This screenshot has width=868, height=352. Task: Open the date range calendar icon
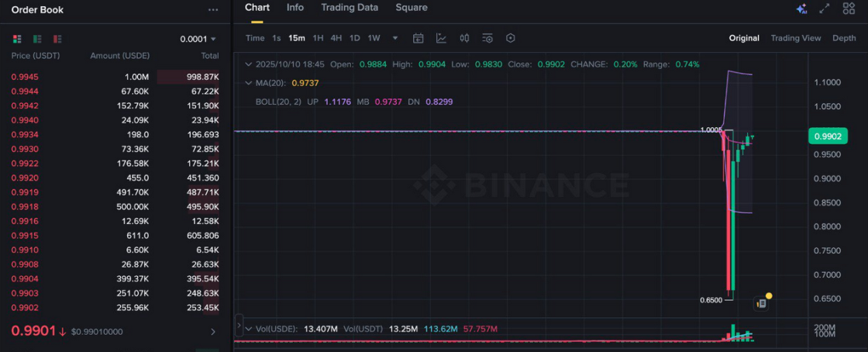point(418,38)
